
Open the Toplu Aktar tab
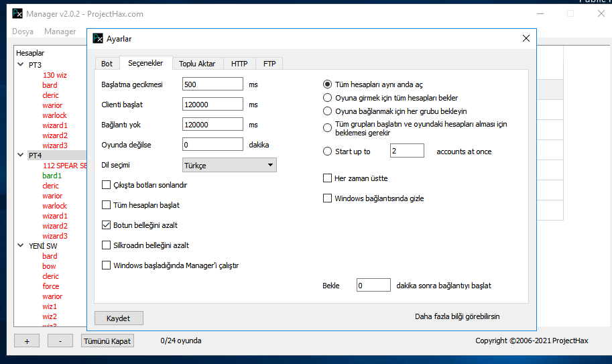[x=197, y=64]
